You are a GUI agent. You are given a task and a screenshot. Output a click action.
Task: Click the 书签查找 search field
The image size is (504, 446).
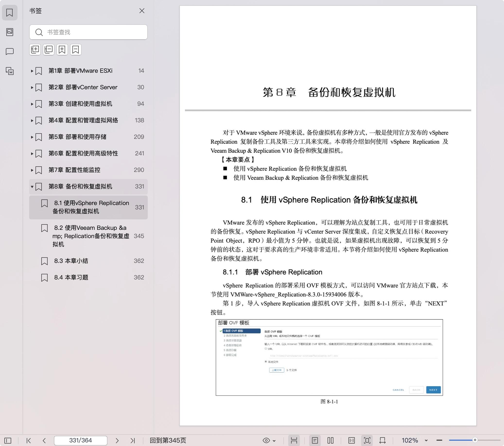[88, 32]
